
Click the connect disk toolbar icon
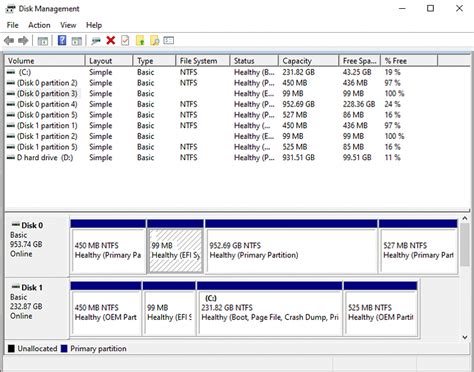point(96,41)
